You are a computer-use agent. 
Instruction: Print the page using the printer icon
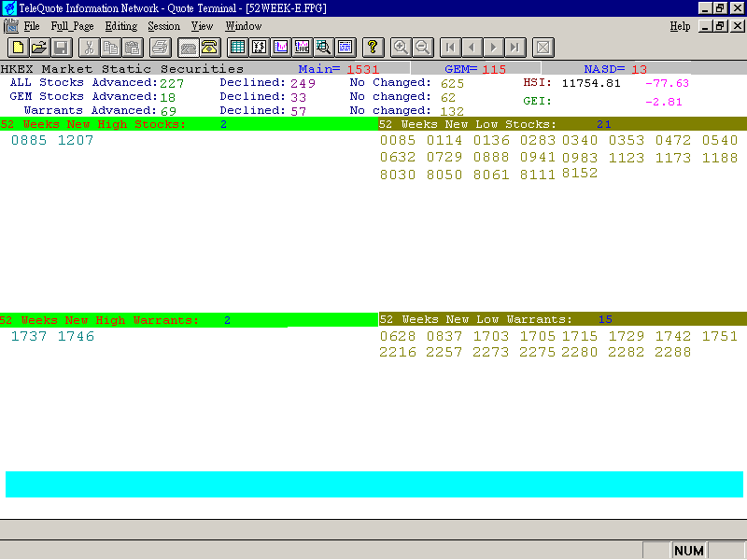[x=160, y=48]
